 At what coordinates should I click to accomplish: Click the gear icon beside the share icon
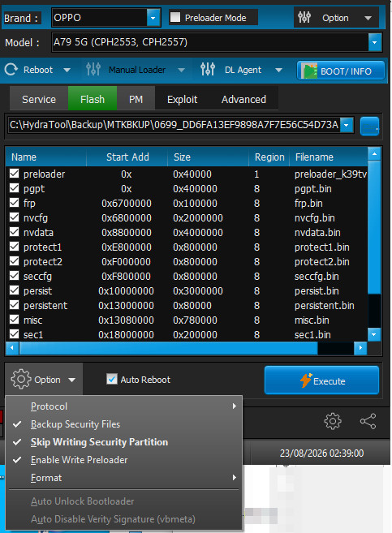333,422
